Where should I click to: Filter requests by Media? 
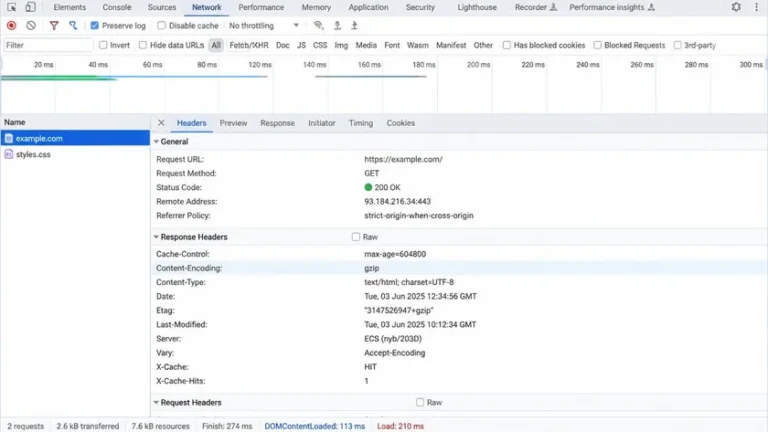[x=366, y=45]
